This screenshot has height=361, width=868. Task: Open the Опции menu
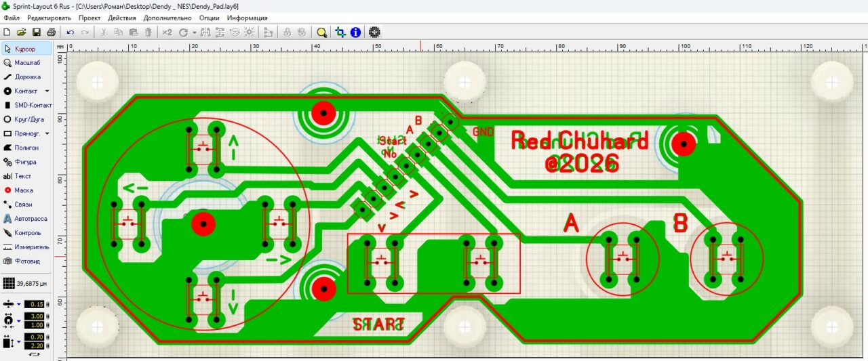click(210, 18)
